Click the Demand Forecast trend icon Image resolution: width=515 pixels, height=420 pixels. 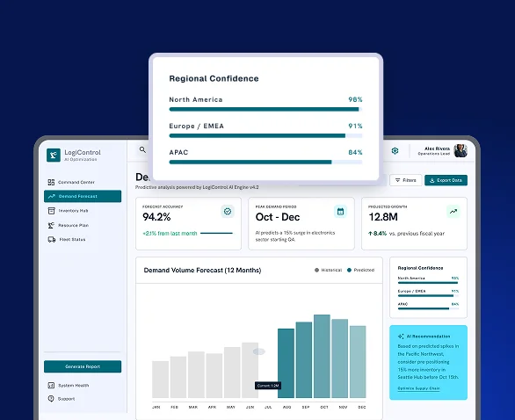tap(52, 196)
